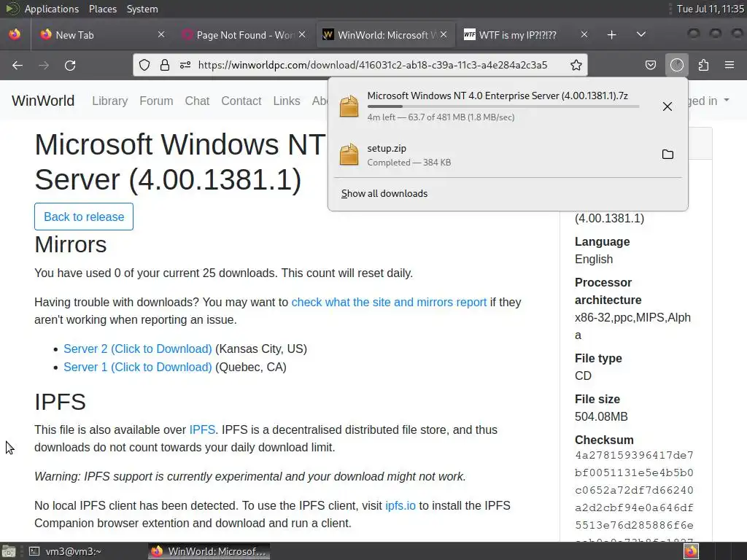Click the browser Forward arrow
This screenshot has height=560, width=747.
pos(44,65)
